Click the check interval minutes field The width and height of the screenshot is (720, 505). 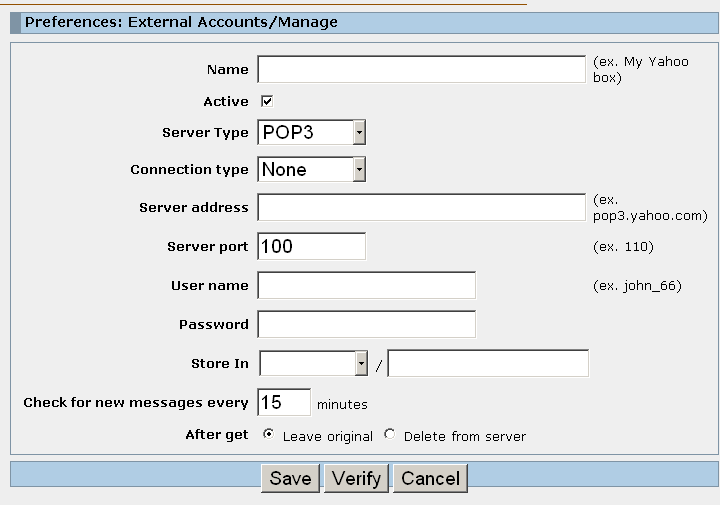click(284, 402)
